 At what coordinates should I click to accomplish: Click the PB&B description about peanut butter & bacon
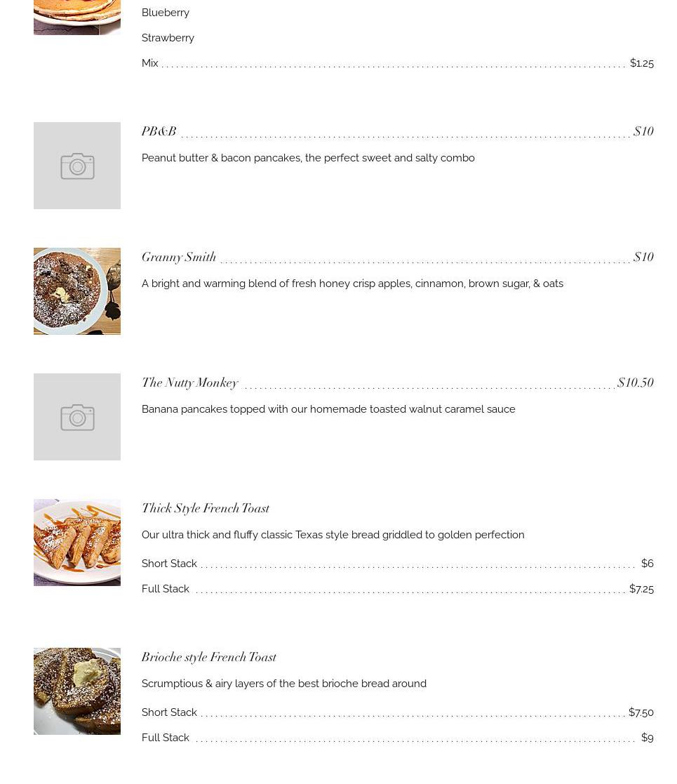(308, 158)
